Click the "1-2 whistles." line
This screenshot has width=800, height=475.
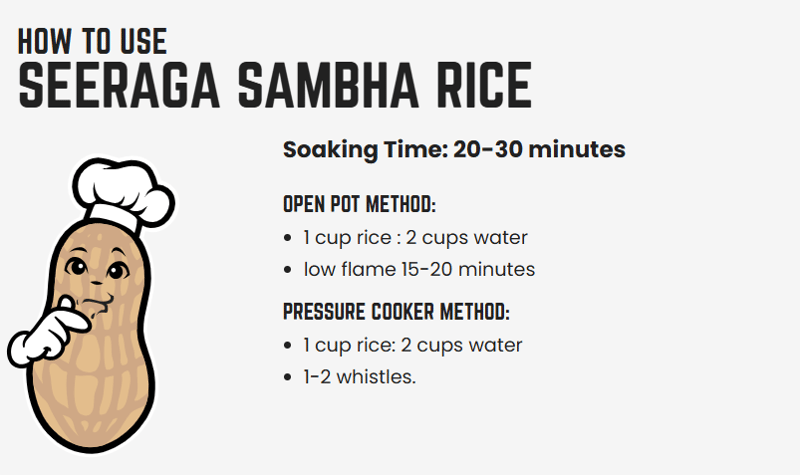360,377
